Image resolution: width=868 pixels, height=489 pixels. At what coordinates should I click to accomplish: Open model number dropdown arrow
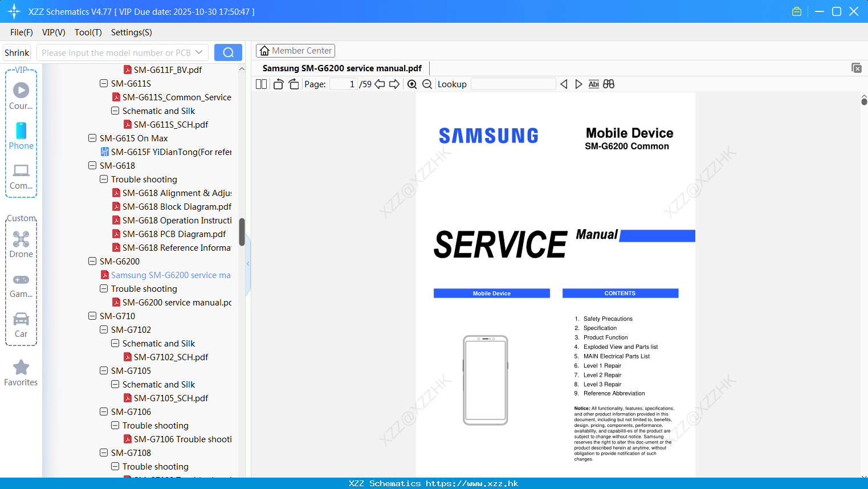coord(199,52)
